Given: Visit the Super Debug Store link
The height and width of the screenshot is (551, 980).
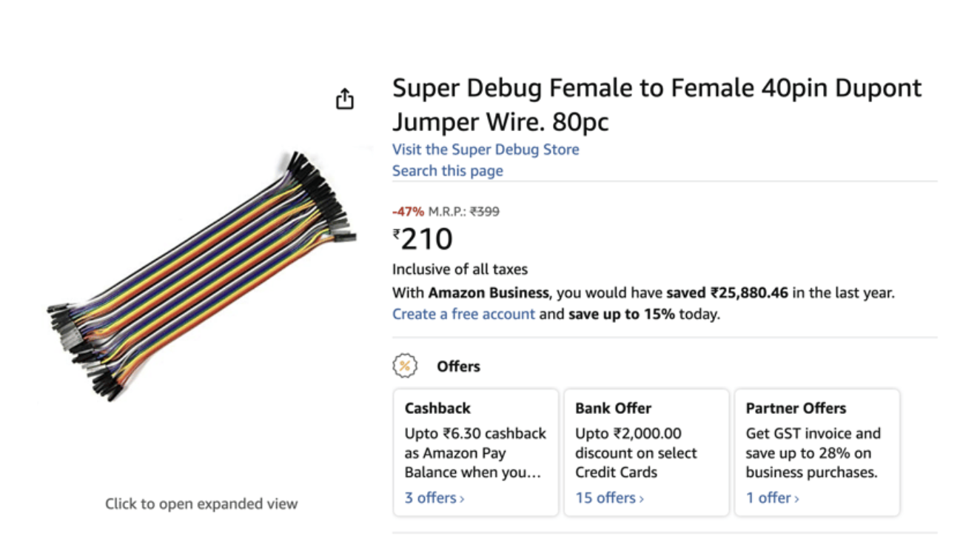Looking at the screenshot, I should point(486,149).
